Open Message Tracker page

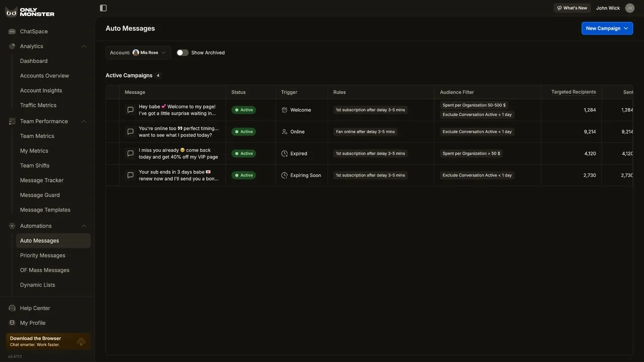[x=42, y=180]
